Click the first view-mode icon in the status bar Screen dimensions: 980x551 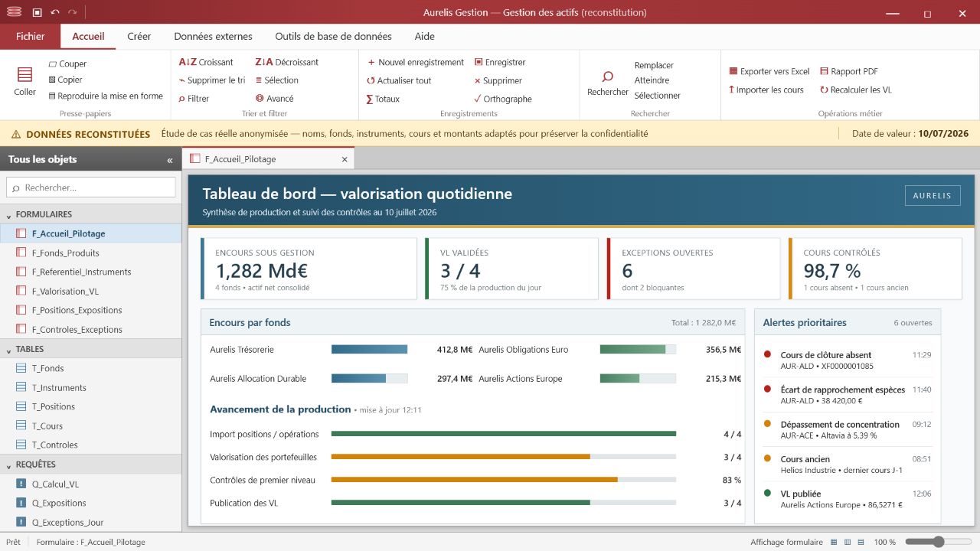tap(834, 542)
